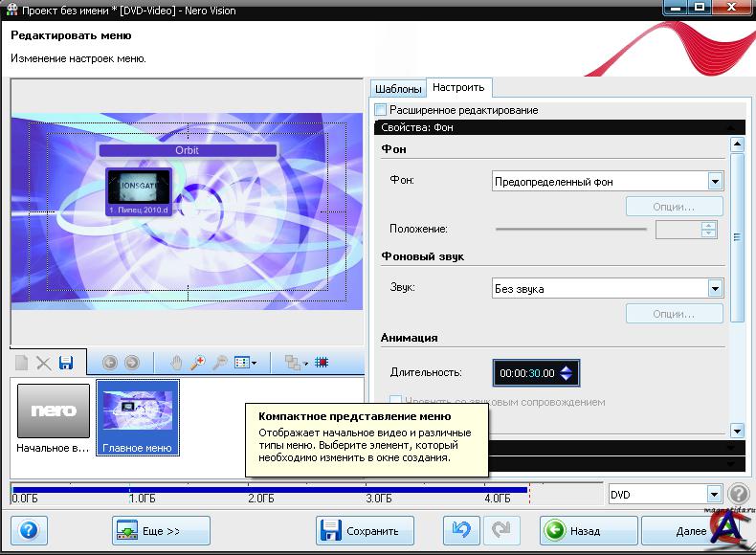
Task: Switch to the Шаблоны tab
Action: click(x=398, y=89)
